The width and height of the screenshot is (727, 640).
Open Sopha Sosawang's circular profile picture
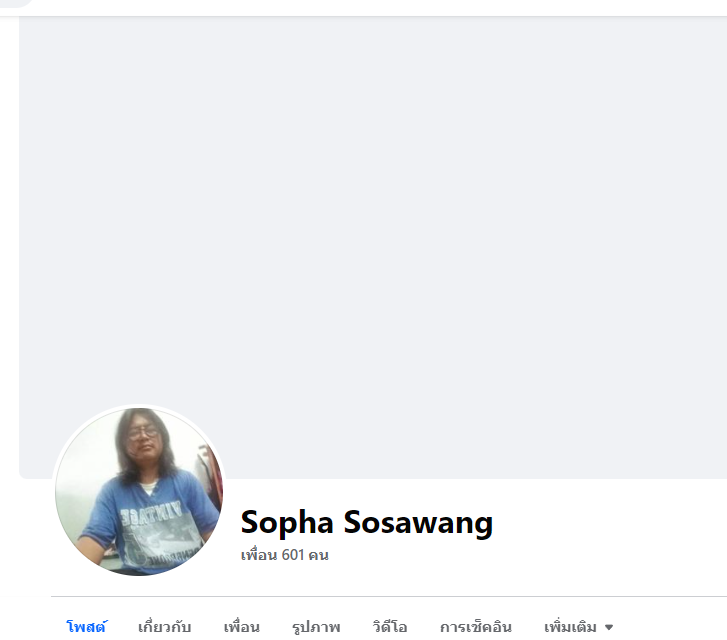click(139, 491)
